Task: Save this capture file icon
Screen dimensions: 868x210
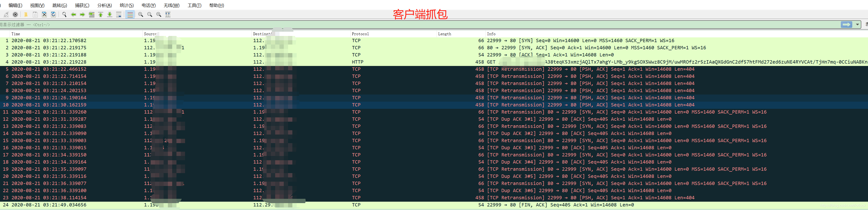Action: (x=35, y=15)
